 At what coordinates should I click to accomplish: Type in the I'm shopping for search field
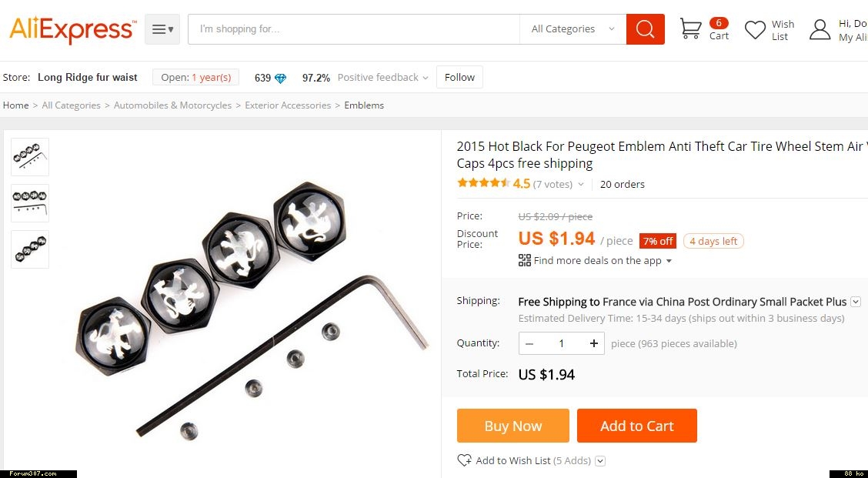point(354,29)
